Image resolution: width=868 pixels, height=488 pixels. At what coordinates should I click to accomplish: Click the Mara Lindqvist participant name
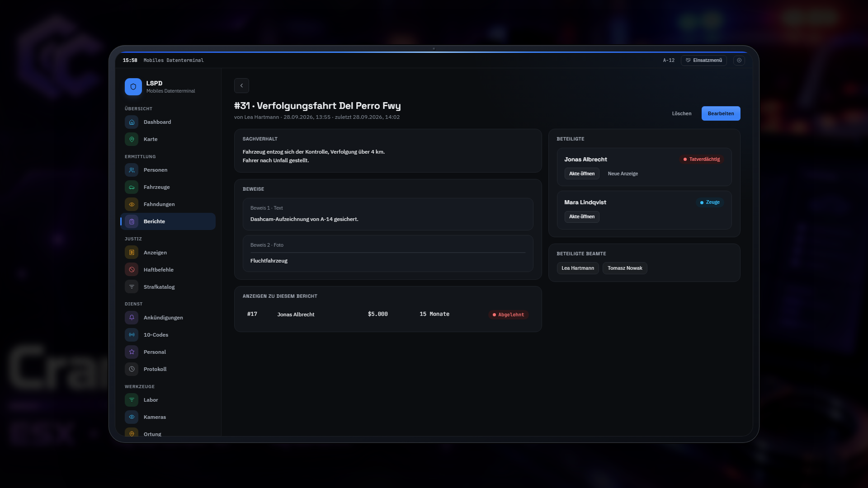pos(585,202)
